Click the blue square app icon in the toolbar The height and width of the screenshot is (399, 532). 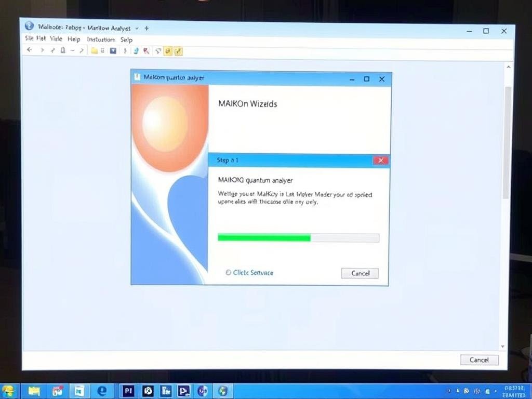pos(113,50)
